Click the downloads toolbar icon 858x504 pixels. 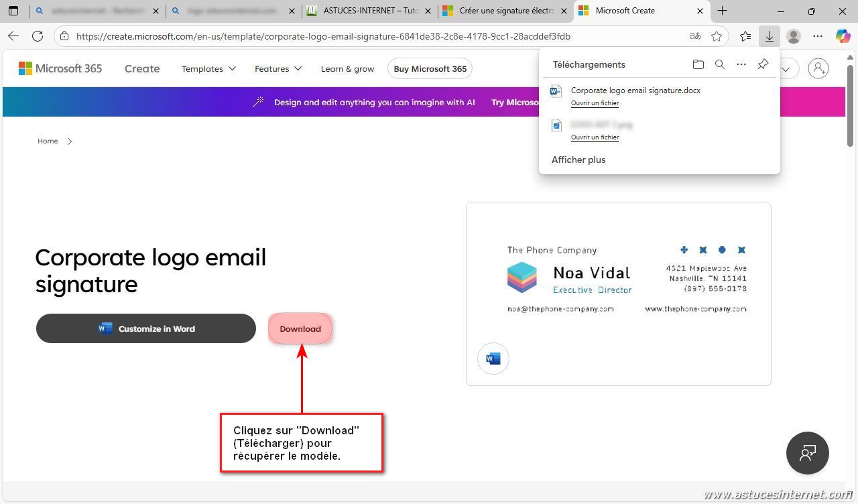point(770,36)
